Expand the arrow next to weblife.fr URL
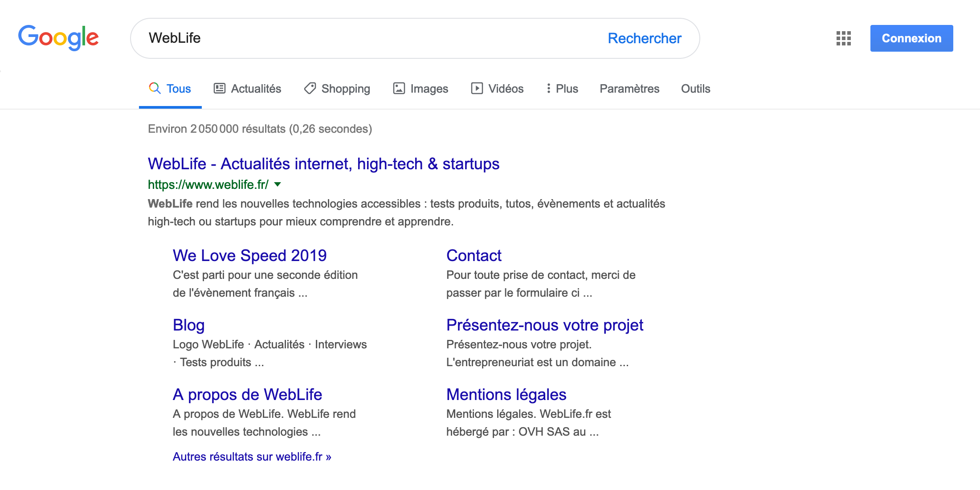This screenshot has height=490, width=980. (x=278, y=184)
